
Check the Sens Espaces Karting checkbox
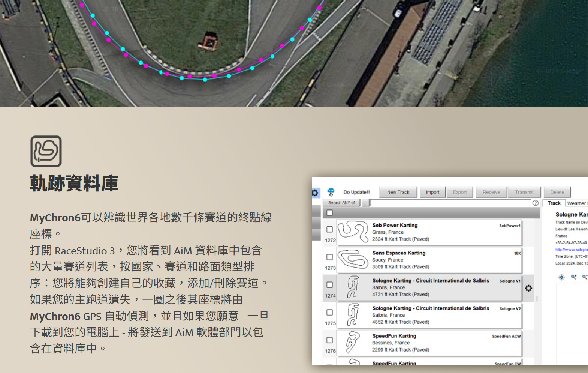[x=330, y=257]
